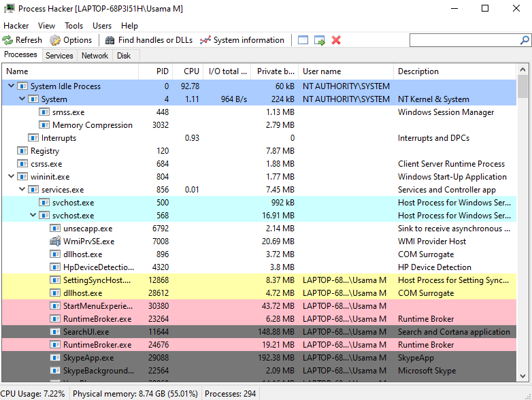Screen dimensions: 532x400
Task: Collapse the System Idle Process tree
Action: 11,86
